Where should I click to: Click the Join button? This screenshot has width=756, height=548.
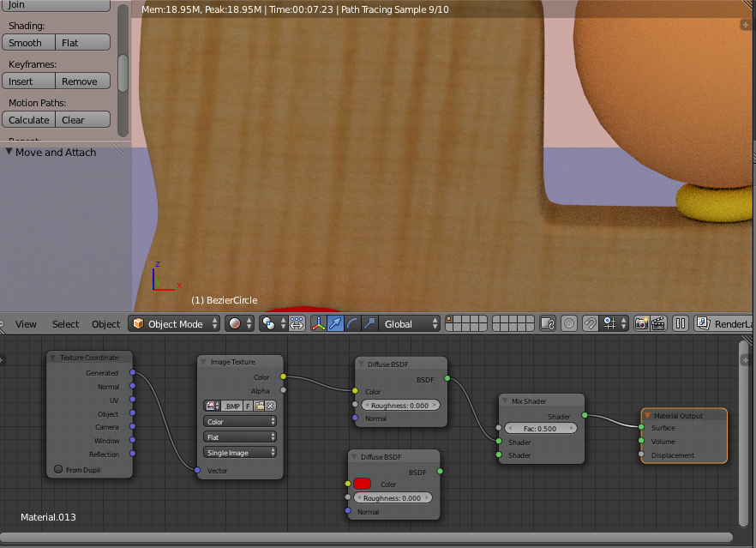coord(56,5)
